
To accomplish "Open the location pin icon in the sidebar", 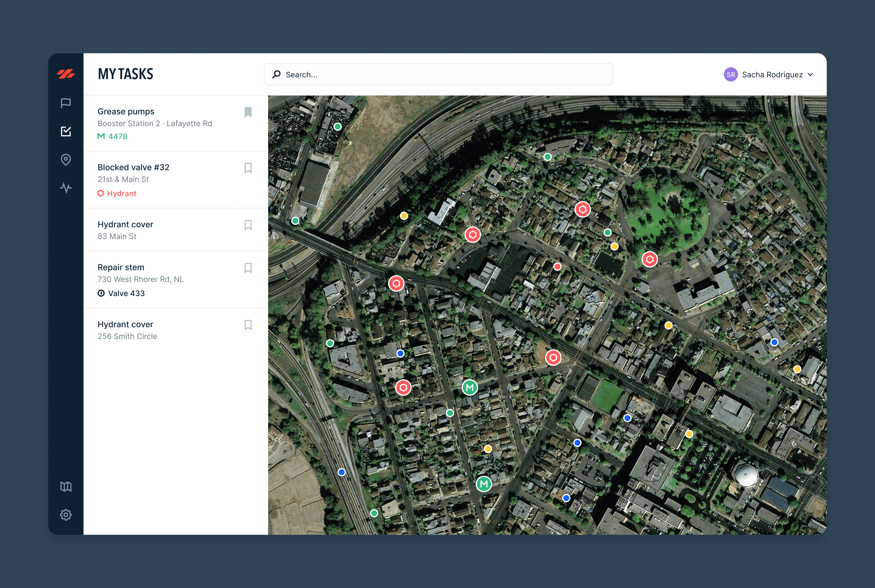I will pyautogui.click(x=66, y=160).
